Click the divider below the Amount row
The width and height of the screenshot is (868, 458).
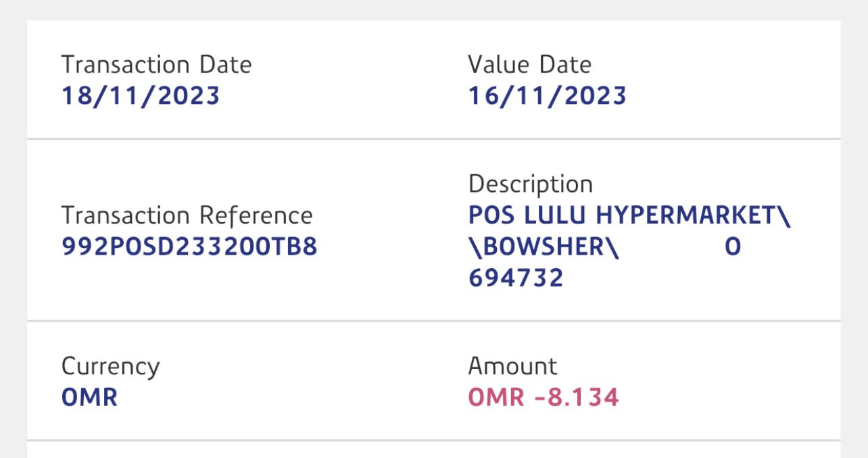tap(433, 440)
